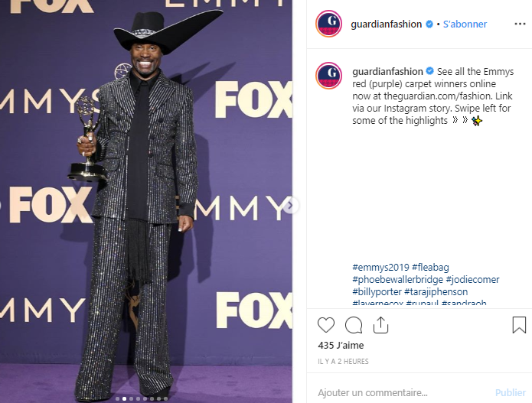This screenshot has height=403, width=532.
Task: Open the three-dots more options menu
Action: coord(520,24)
